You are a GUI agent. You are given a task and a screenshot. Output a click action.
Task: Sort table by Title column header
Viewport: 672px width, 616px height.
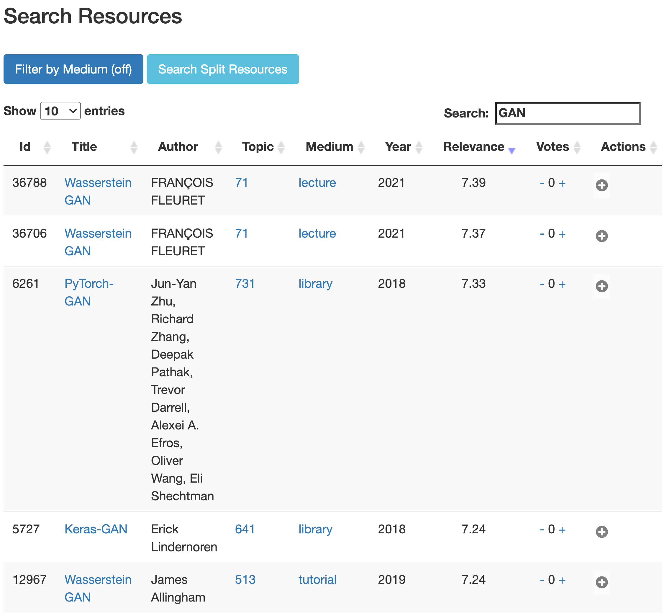(x=84, y=147)
